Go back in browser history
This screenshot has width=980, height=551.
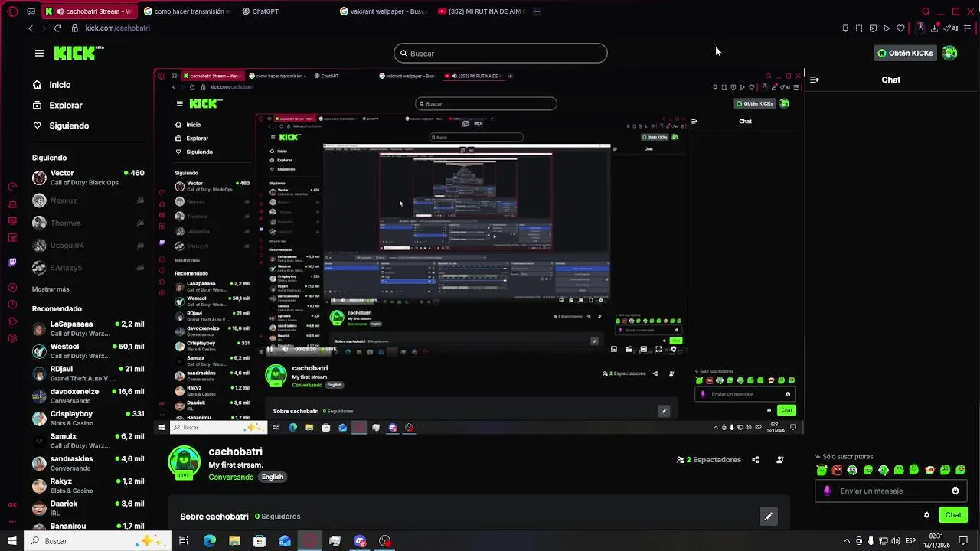(x=31, y=28)
